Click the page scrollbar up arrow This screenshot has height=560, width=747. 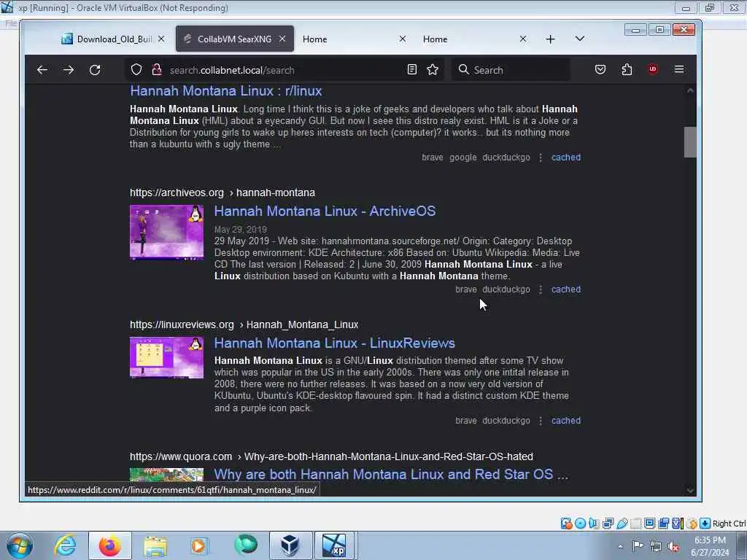coord(690,90)
